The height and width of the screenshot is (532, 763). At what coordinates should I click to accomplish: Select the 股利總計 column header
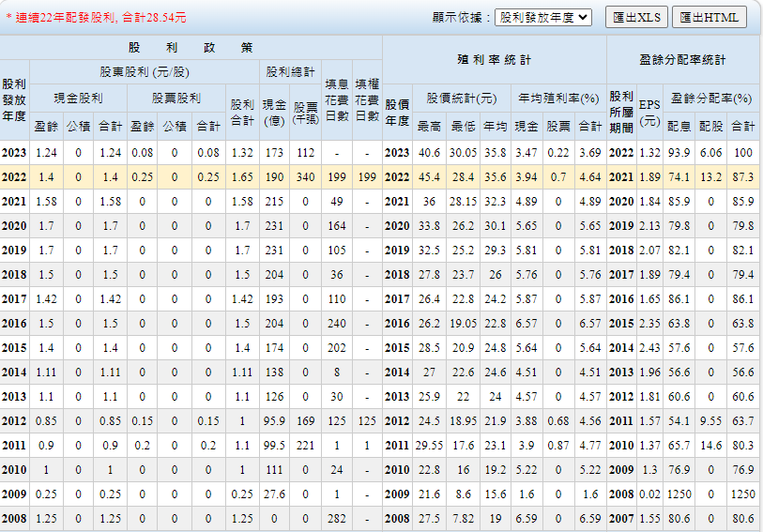click(290, 71)
